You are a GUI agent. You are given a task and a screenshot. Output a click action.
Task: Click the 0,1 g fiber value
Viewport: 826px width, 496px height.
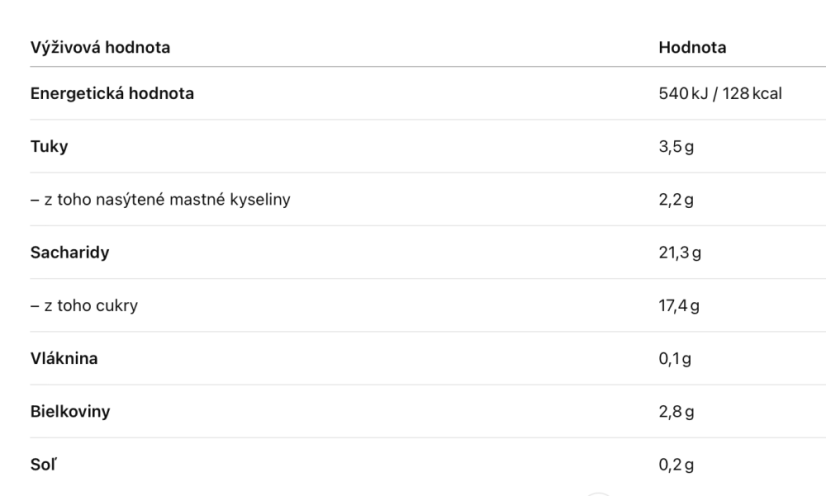pos(675,359)
